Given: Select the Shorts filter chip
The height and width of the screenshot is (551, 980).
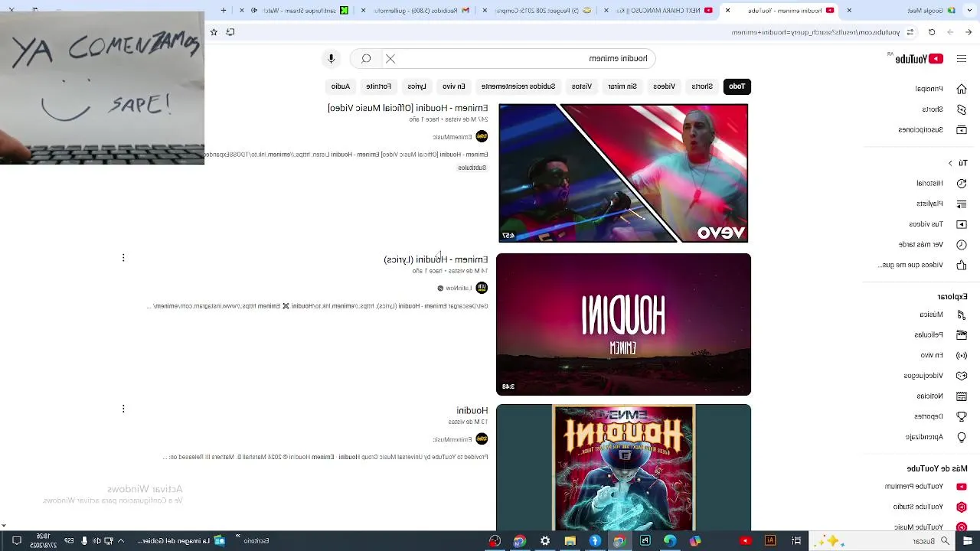Looking at the screenshot, I should pyautogui.click(x=702, y=86).
